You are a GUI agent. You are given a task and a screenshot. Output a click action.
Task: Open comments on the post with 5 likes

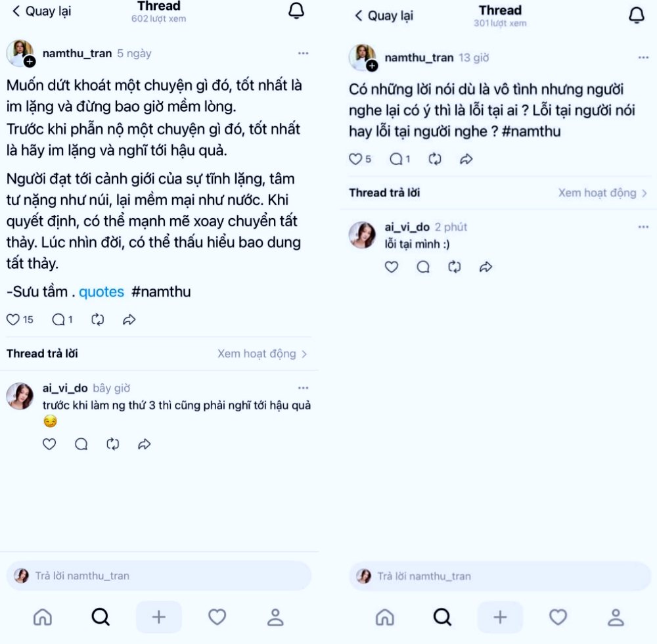[x=396, y=159]
